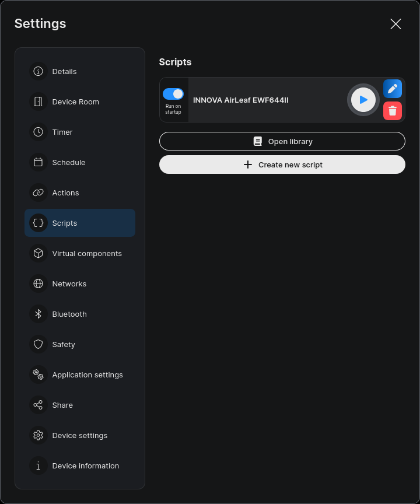This screenshot has width=420, height=504.
Task: Run the INNOVA AirLeaf EWF644II script
Action: click(x=363, y=100)
